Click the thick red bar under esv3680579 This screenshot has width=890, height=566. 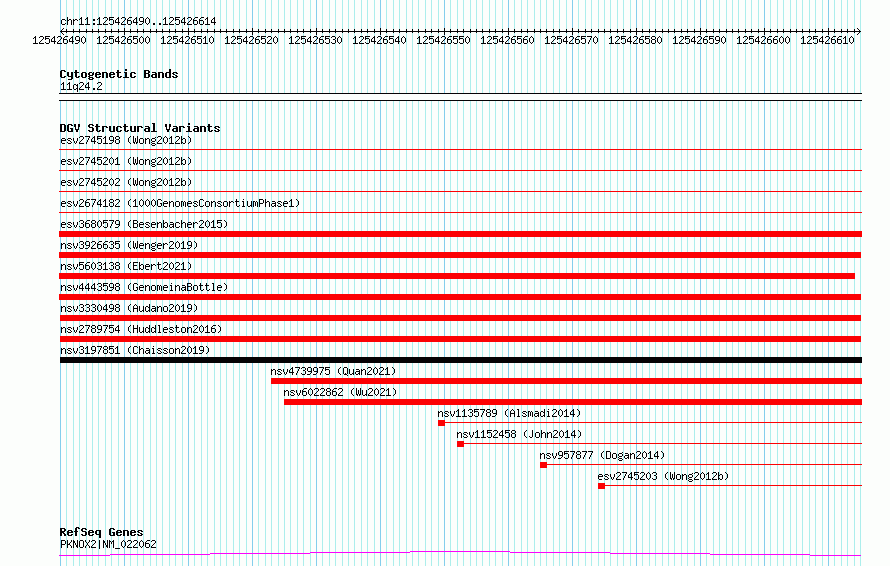[460, 234]
